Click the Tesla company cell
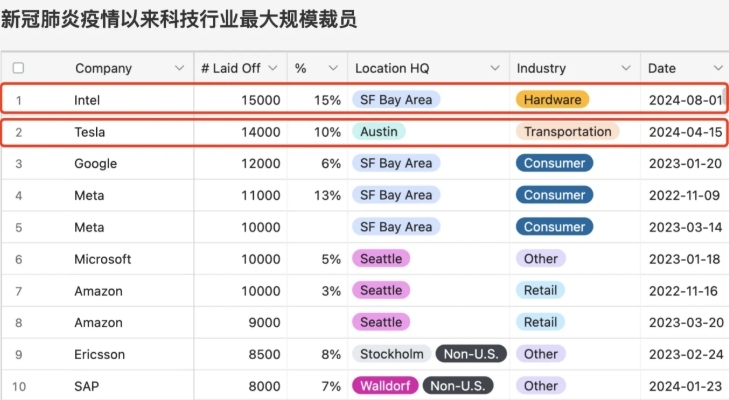 click(90, 132)
